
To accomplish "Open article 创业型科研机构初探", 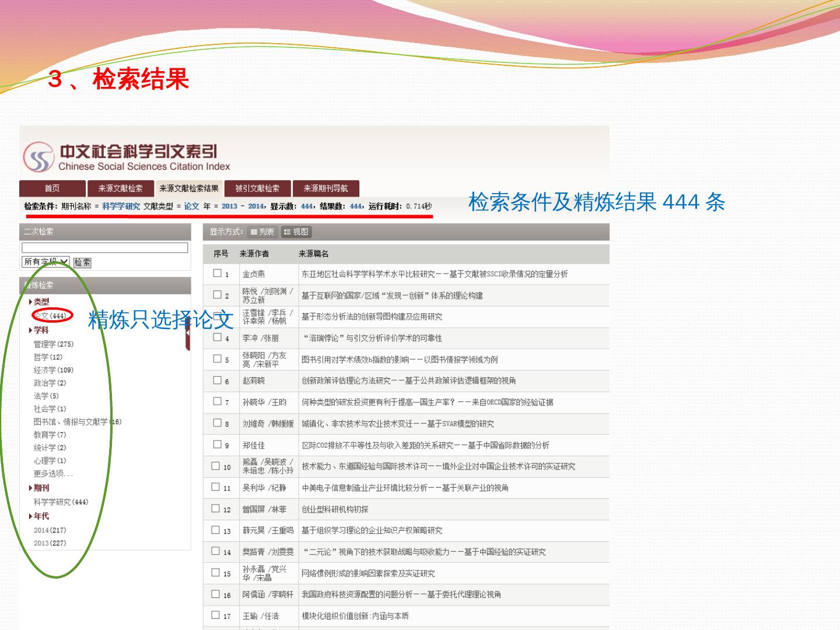I will [x=335, y=509].
